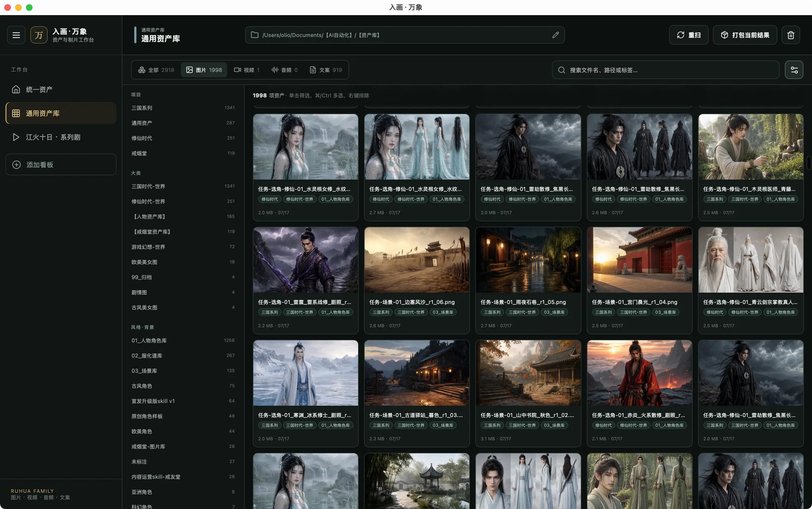812x509 pixels.
Task: Open the filter settings sliders icon
Action: pos(794,70)
